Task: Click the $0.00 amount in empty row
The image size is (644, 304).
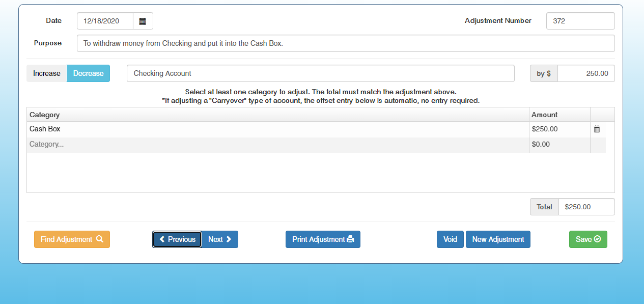Action: [559, 145]
